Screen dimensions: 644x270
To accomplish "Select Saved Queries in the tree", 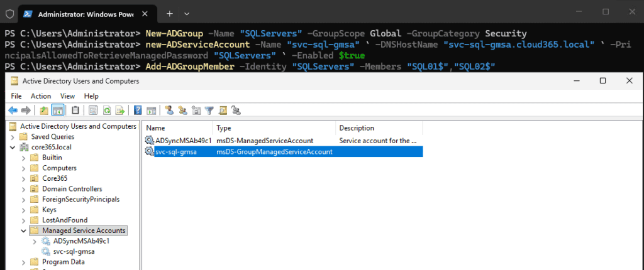I will click(53, 137).
